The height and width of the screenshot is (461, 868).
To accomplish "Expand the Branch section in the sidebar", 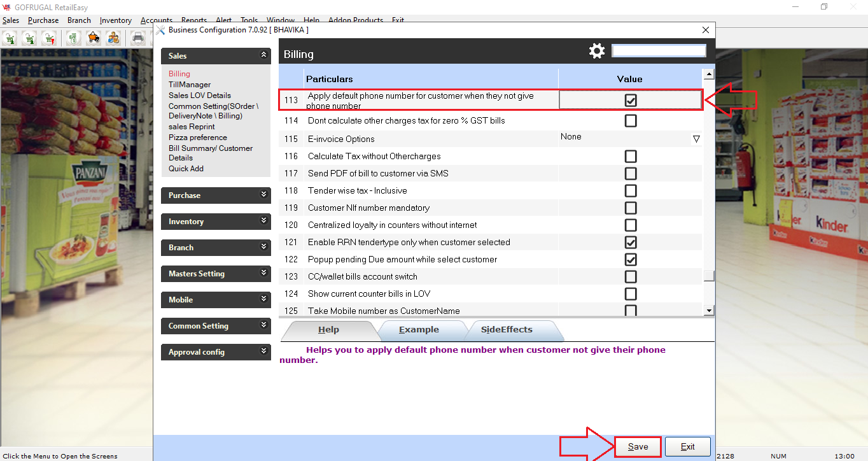I will pyautogui.click(x=264, y=247).
